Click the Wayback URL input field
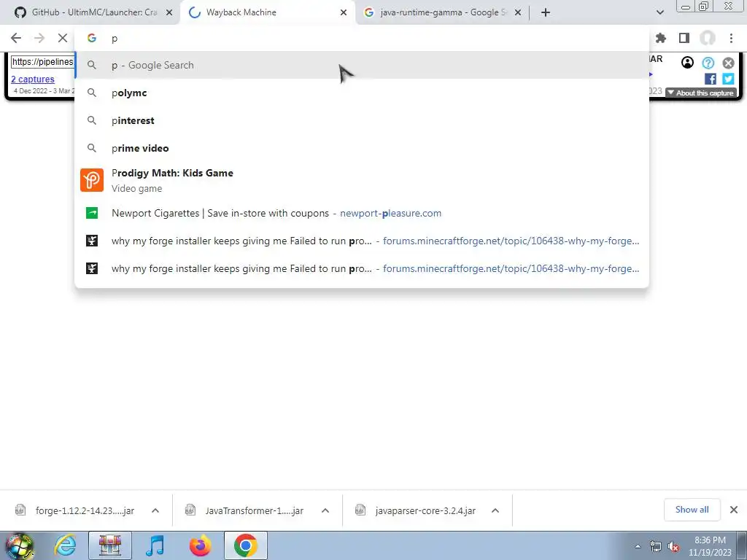The image size is (747, 560). 42,62
